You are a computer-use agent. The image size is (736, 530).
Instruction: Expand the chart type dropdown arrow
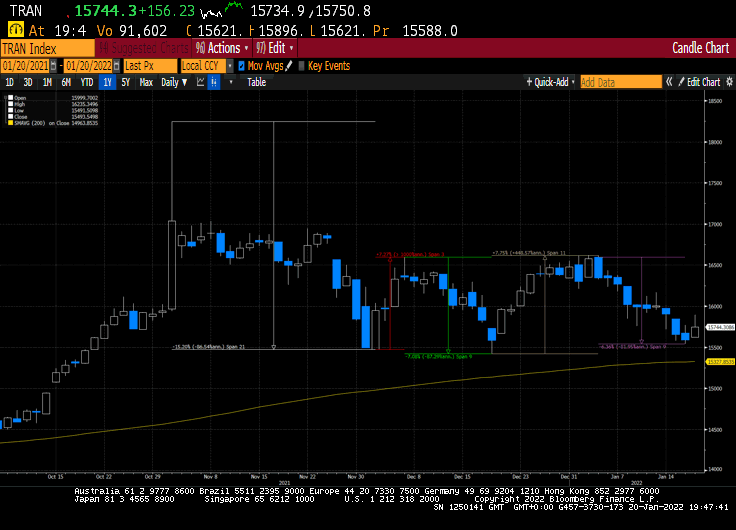point(230,82)
